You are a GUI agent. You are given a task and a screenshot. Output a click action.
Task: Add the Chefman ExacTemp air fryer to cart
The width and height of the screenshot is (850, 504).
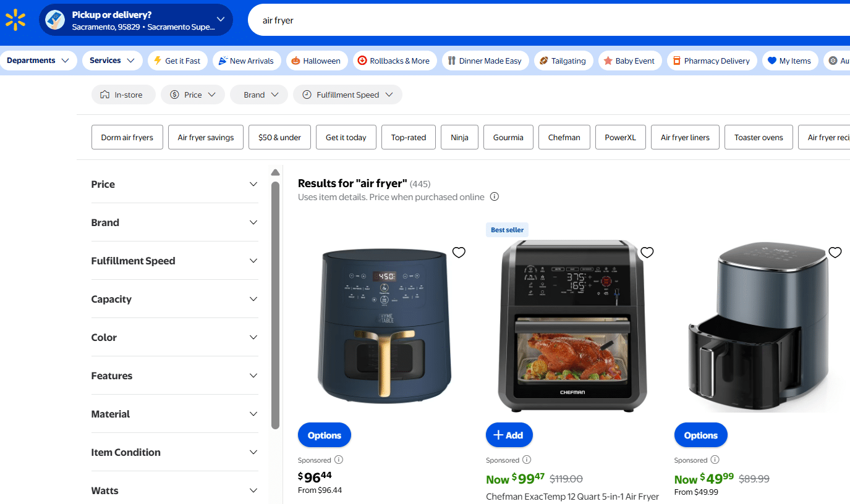coord(509,435)
